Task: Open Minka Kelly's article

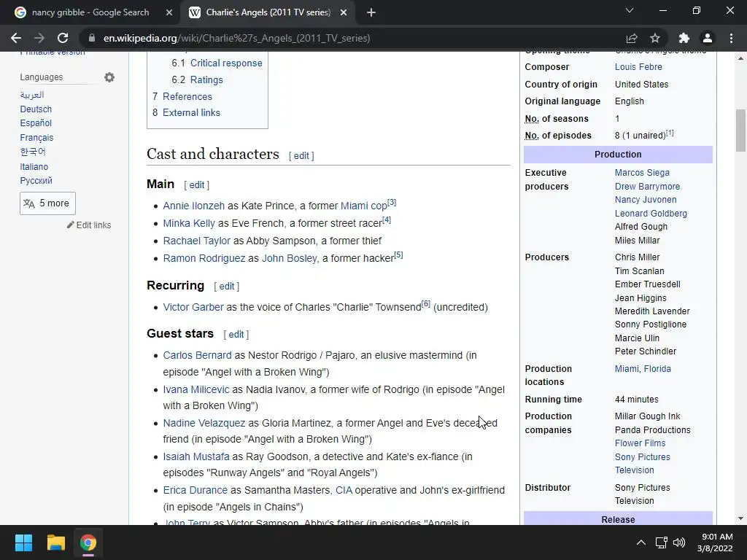Action: click(189, 223)
